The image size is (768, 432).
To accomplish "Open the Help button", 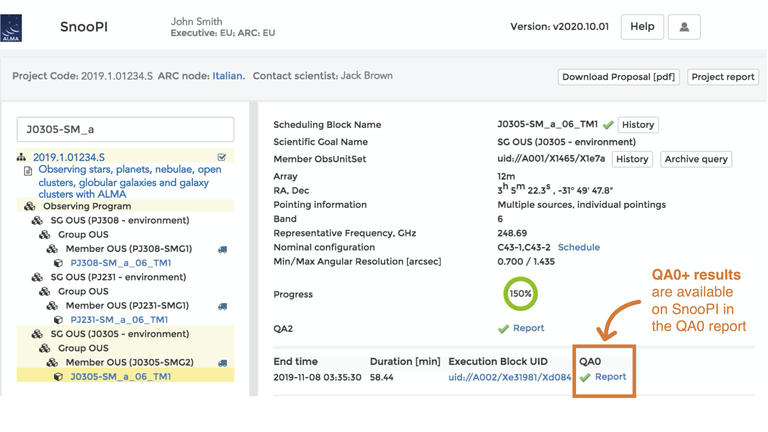I will pyautogui.click(x=642, y=26).
